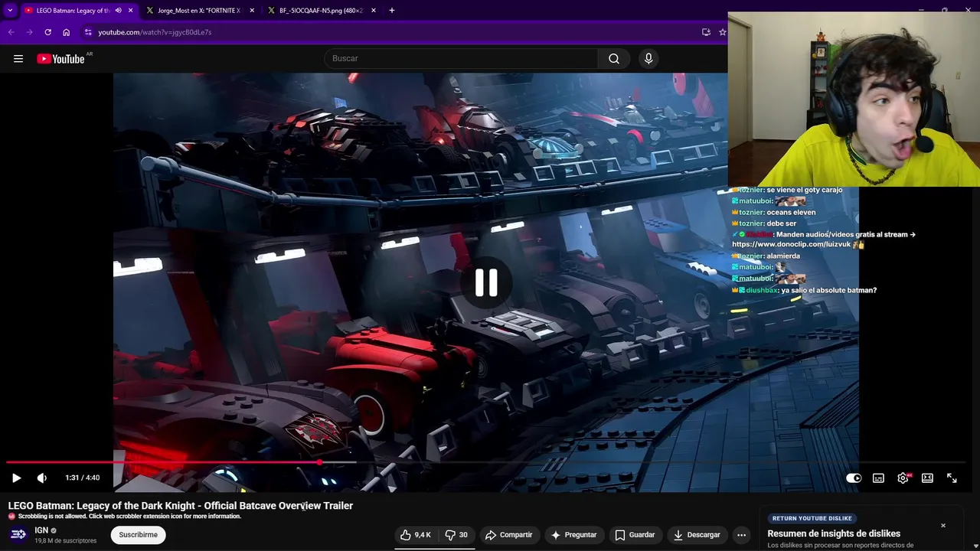The width and height of the screenshot is (980, 551).
Task: Click the RETURN YOUTUBE DISLIKE badge
Action: (812, 518)
